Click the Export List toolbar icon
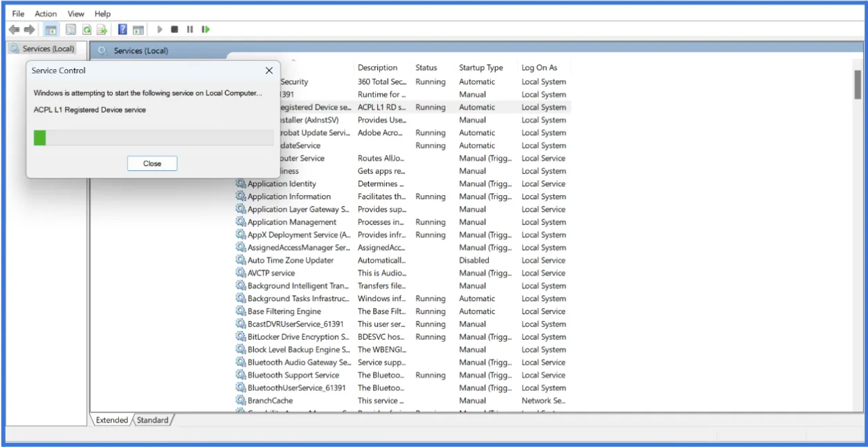This screenshot has height=447, width=868. pyautogui.click(x=102, y=30)
